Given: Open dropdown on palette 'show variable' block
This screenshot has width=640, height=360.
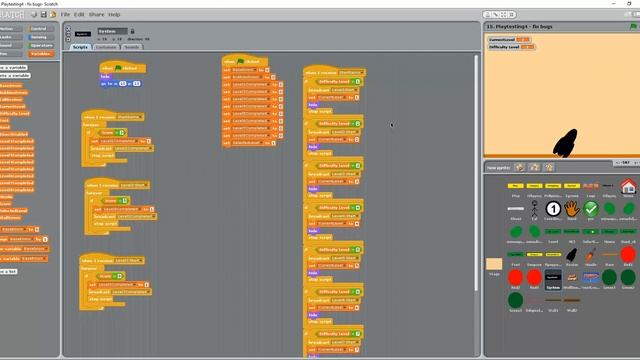Looking at the screenshot, I should pyautogui.click(x=35, y=249).
